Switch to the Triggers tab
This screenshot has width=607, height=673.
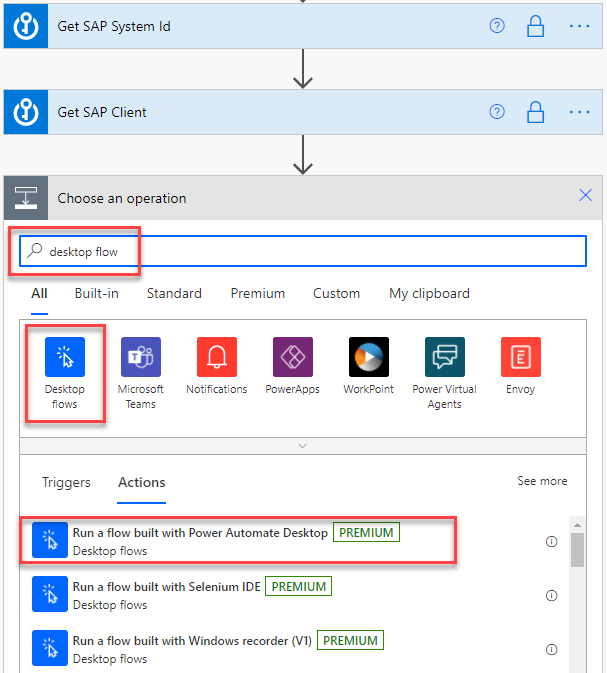coord(66,482)
